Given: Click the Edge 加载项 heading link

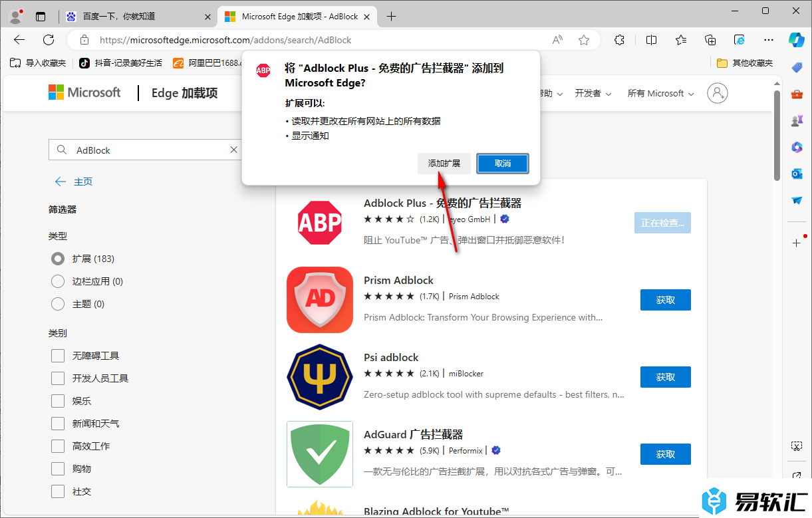Looking at the screenshot, I should pos(184,92).
